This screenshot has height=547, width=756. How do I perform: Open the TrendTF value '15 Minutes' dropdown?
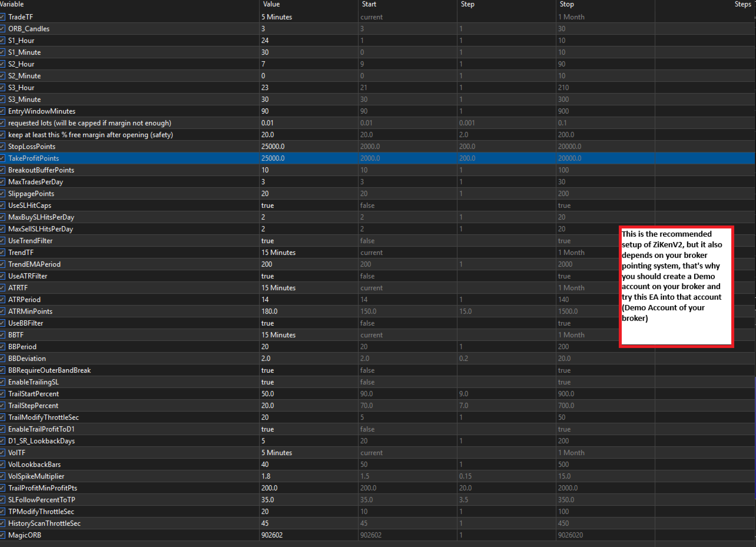click(x=308, y=253)
